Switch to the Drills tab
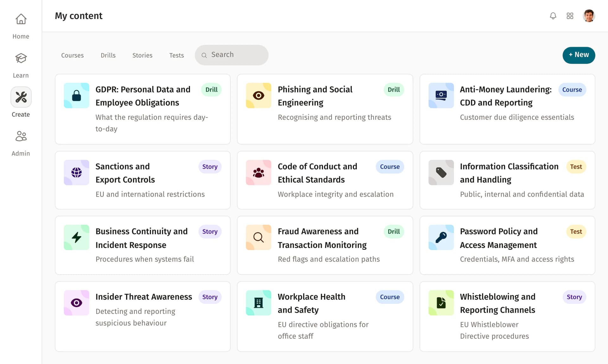Viewport: 608px width, 364px height. point(108,55)
